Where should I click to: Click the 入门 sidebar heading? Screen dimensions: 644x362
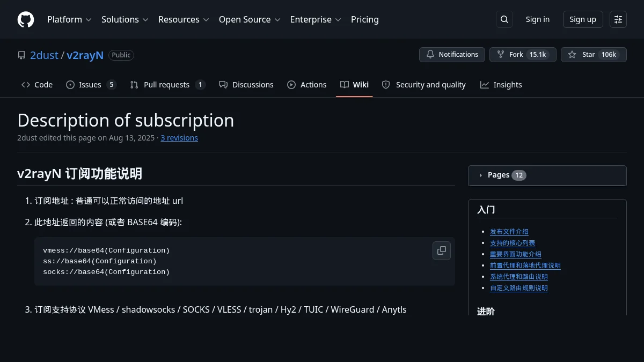[486, 210]
